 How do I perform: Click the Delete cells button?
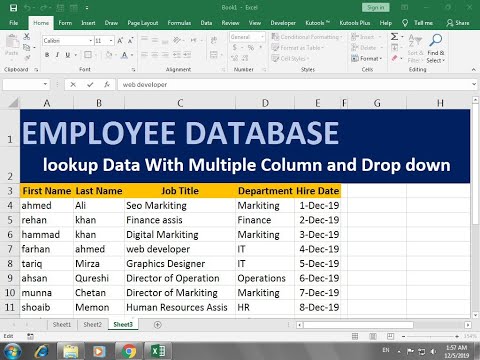coord(367,48)
